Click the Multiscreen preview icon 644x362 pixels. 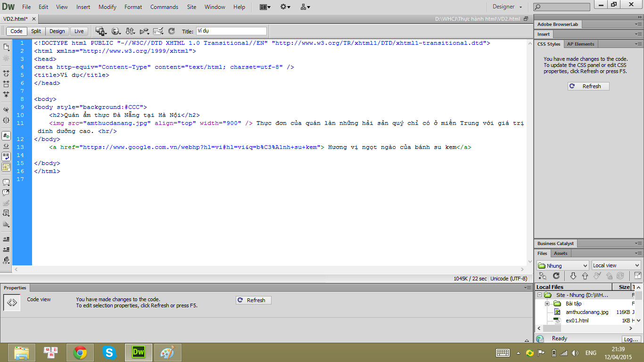pyautogui.click(x=100, y=31)
